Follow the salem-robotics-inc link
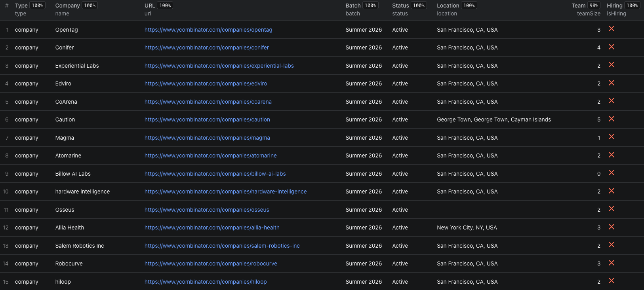Viewport: 644px width, 290px height. pyautogui.click(x=222, y=246)
